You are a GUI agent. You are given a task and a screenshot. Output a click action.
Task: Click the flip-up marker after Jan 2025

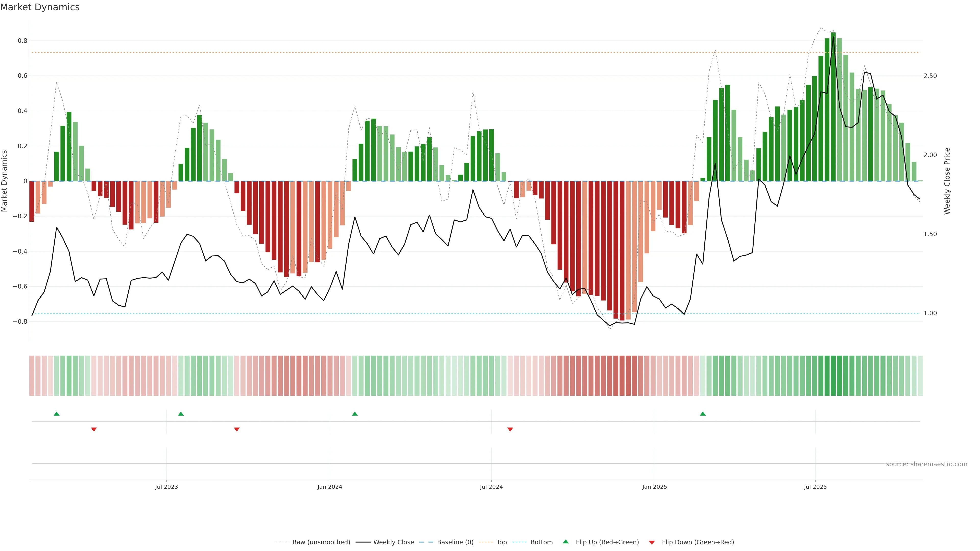(703, 414)
